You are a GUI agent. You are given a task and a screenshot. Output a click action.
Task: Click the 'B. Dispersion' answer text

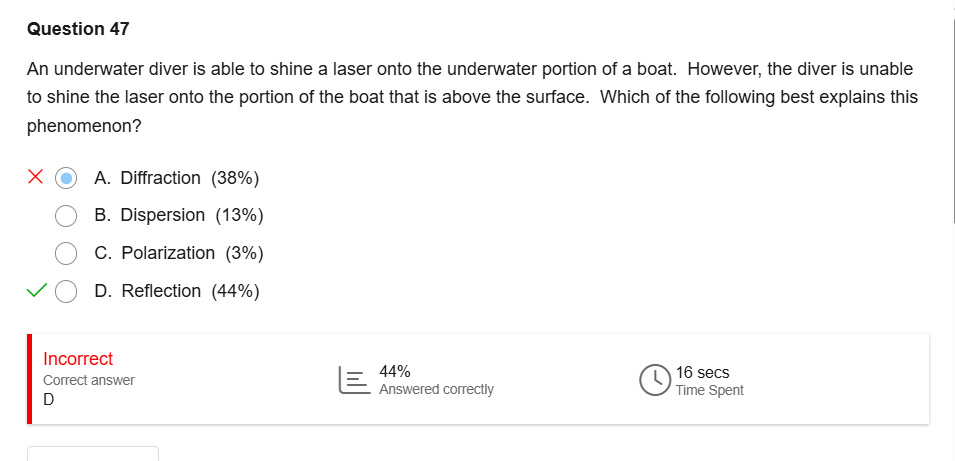click(x=149, y=215)
